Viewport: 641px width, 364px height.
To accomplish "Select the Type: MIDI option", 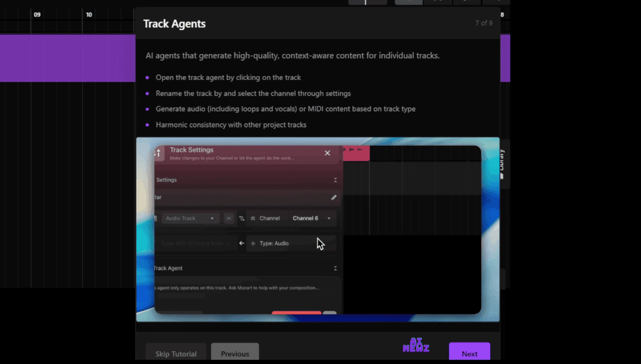I will pos(196,243).
